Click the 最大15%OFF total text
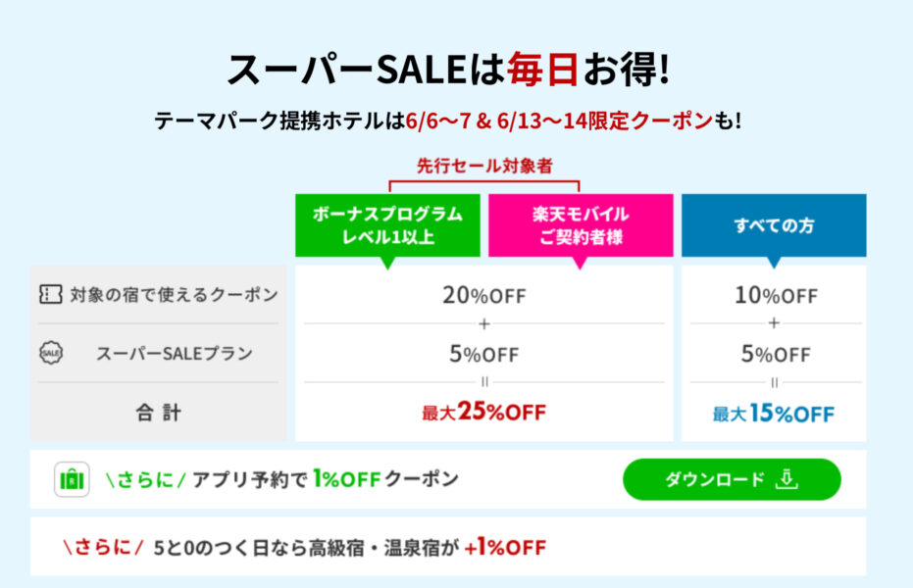 pos(774,413)
